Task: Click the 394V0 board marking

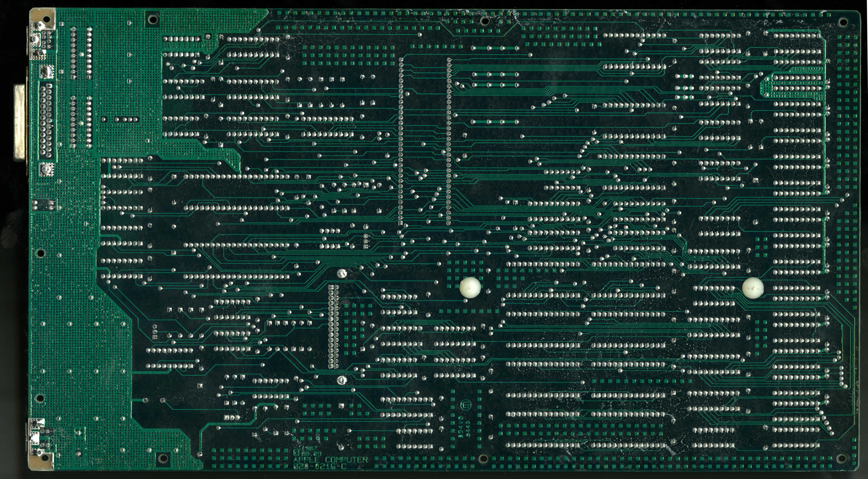Action: 461,427
